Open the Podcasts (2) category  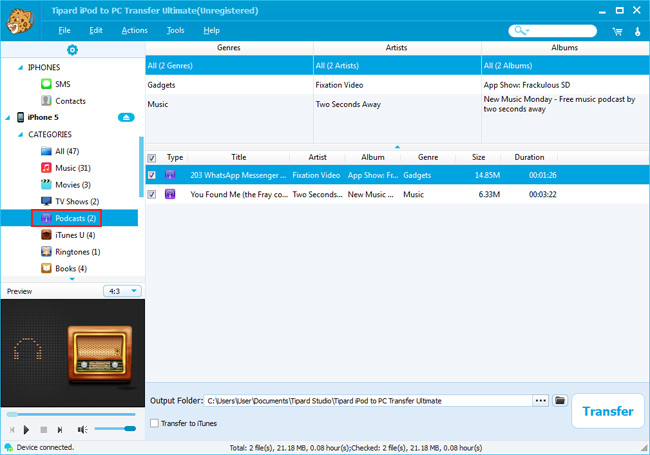[75, 218]
